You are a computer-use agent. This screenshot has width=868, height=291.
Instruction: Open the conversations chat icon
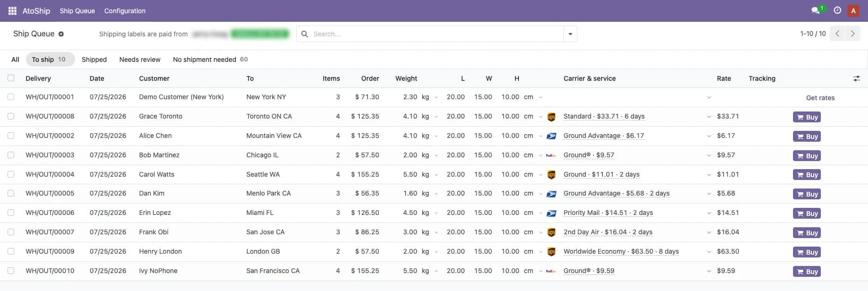815,10
